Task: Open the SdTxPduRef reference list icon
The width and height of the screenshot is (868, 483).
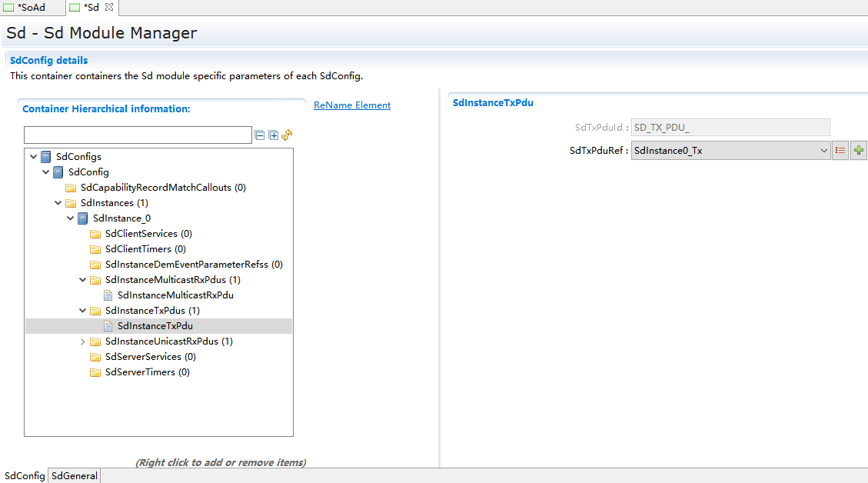Action: coord(840,151)
